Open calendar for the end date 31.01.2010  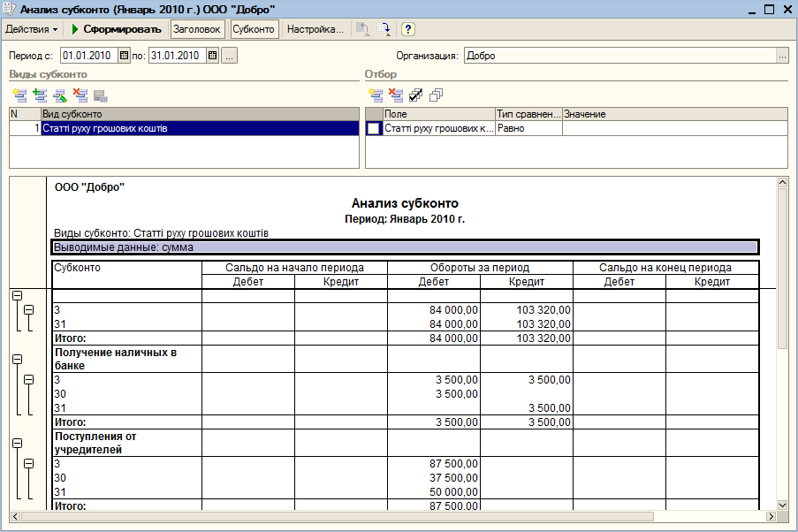(213, 56)
